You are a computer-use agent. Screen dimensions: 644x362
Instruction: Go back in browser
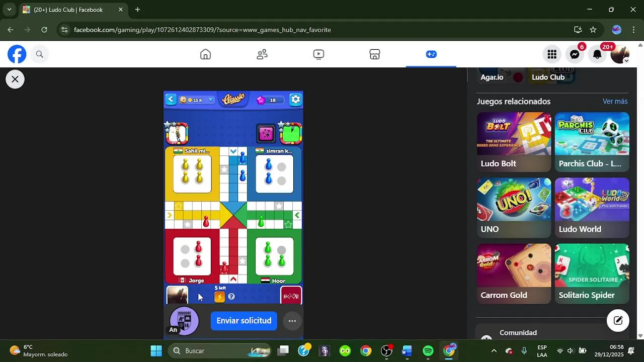pos(11,30)
